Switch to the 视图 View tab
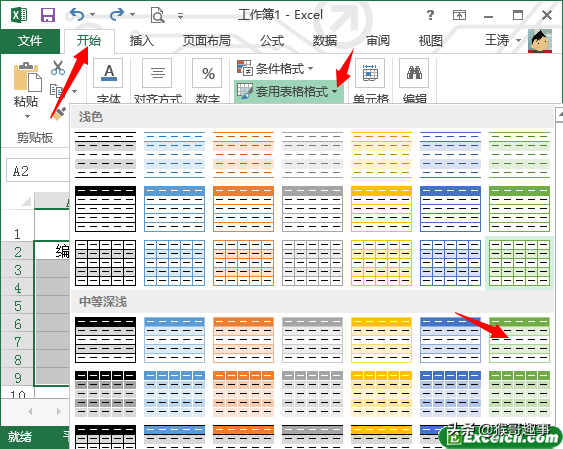The width and height of the screenshot is (563, 449). point(431,41)
